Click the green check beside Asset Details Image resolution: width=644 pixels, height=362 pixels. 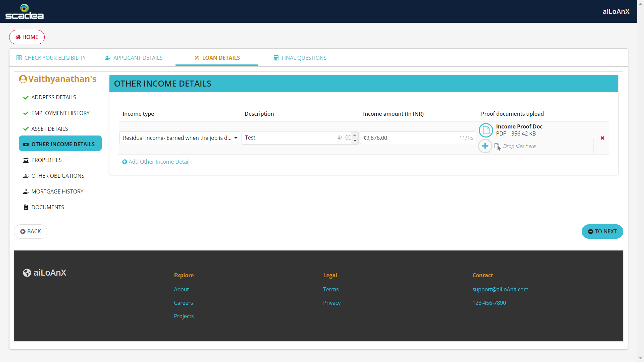pos(26,129)
